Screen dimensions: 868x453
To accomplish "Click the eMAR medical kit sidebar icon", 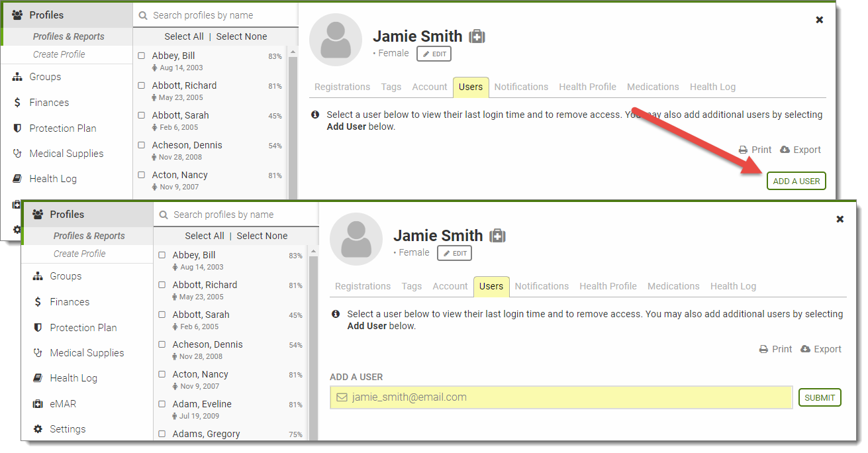I will [38, 404].
